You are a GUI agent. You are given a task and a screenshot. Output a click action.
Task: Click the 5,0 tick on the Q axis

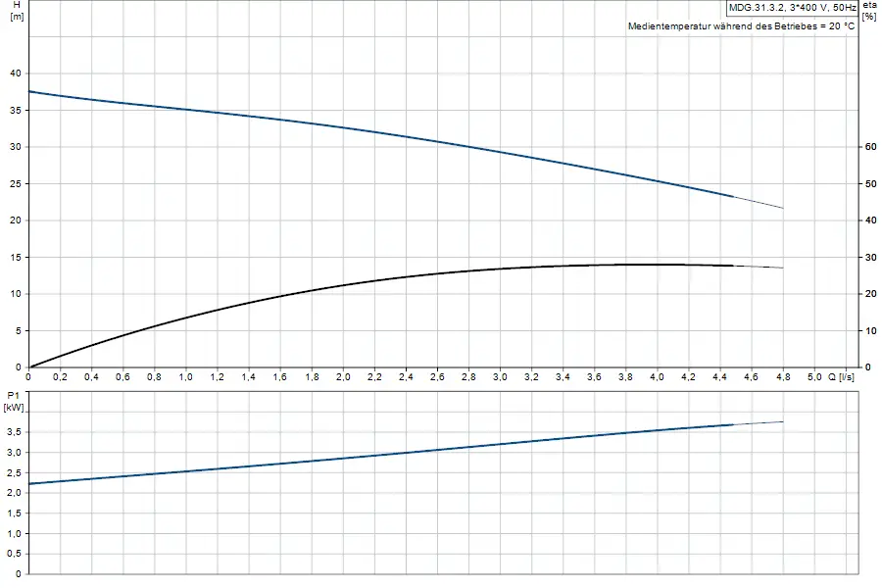814,377
